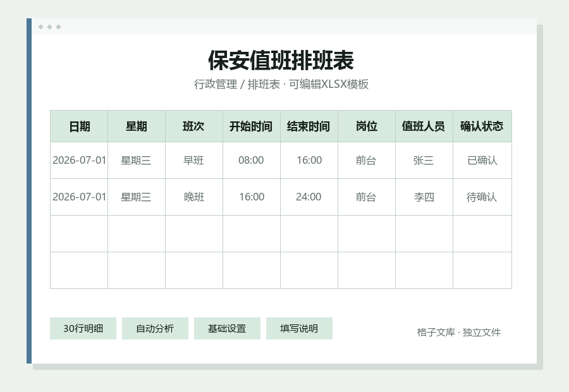Switch to 自动分析 tab
Image resolution: width=569 pixels, height=392 pixels.
point(155,329)
